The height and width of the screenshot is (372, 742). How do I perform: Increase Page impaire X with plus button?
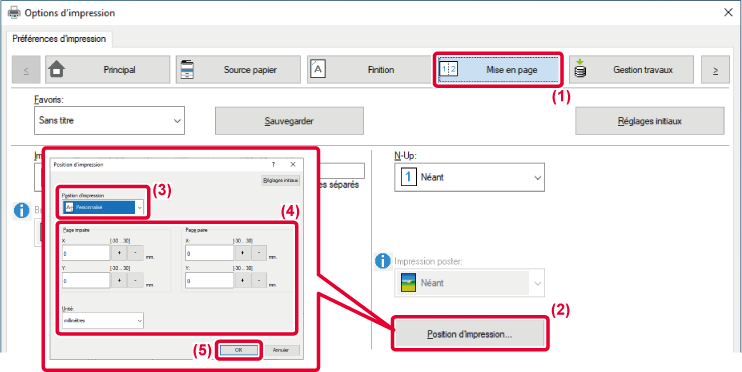click(119, 253)
